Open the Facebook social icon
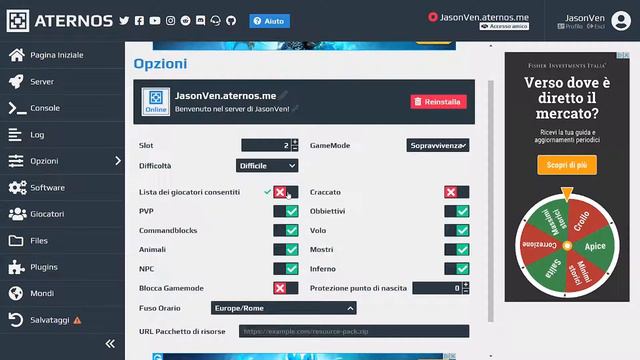The image size is (640, 360). pyautogui.click(x=139, y=21)
